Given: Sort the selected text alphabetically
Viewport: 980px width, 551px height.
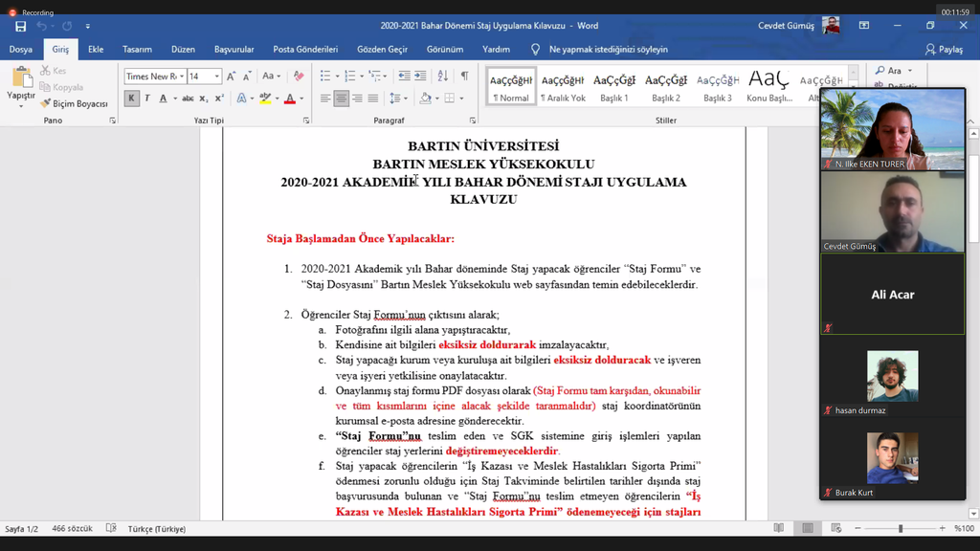Looking at the screenshot, I should pyautogui.click(x=442, y=77).
